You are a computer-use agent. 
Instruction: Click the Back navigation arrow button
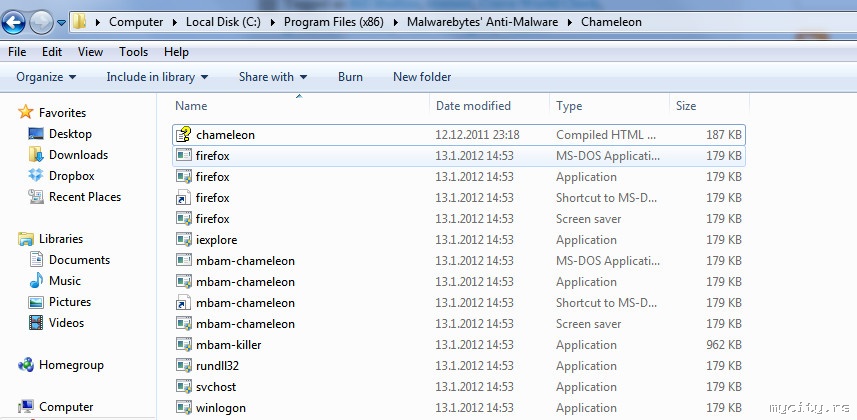click(x=14, y=22)
